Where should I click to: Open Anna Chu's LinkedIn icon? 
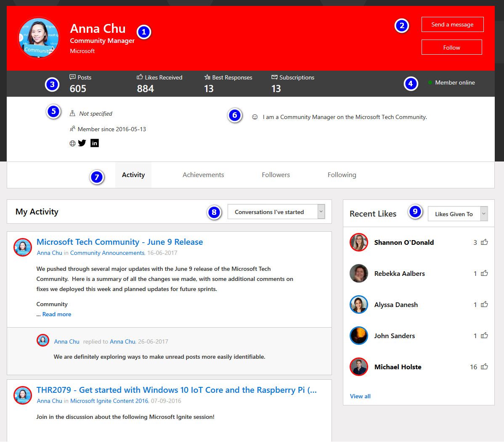click(x=94, y=143)
